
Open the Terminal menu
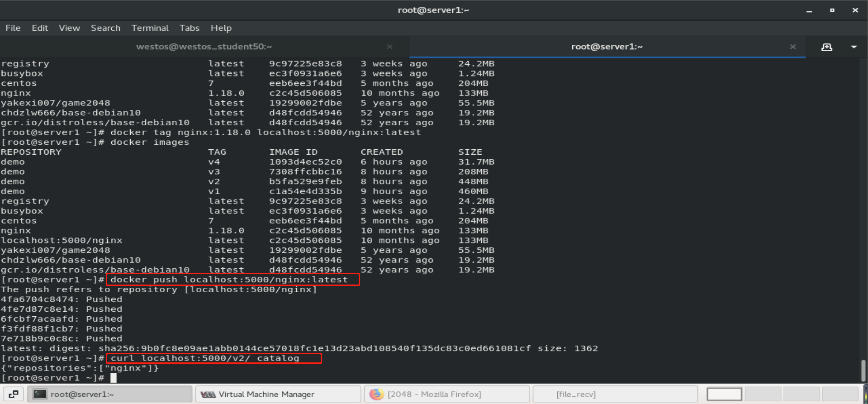click(x=150, y=28)
